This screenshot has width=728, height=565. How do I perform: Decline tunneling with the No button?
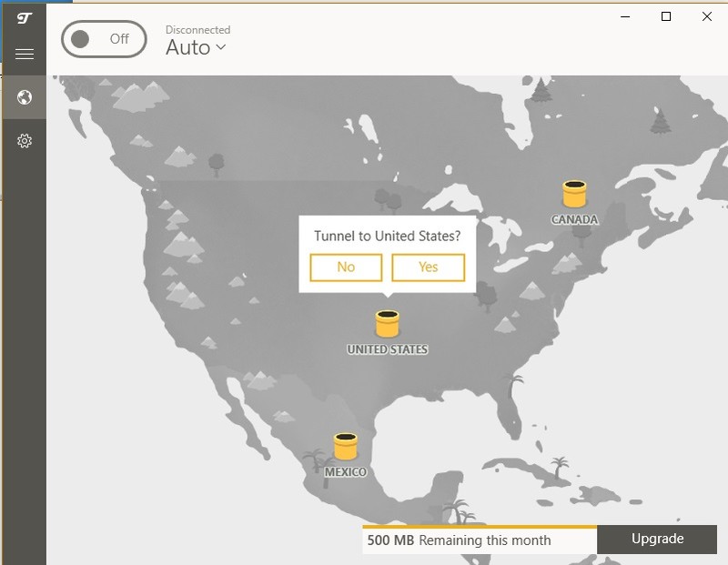(346, 267)
